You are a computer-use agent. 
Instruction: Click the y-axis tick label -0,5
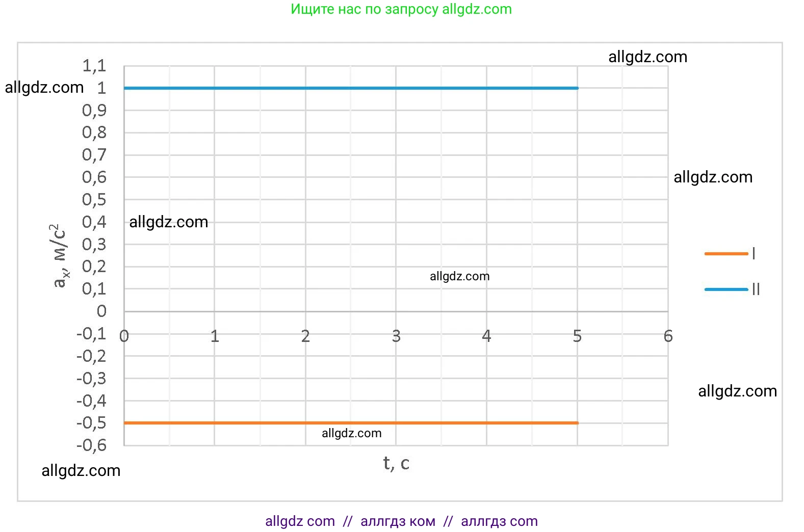pyautogui.click(x=92, y=423)
